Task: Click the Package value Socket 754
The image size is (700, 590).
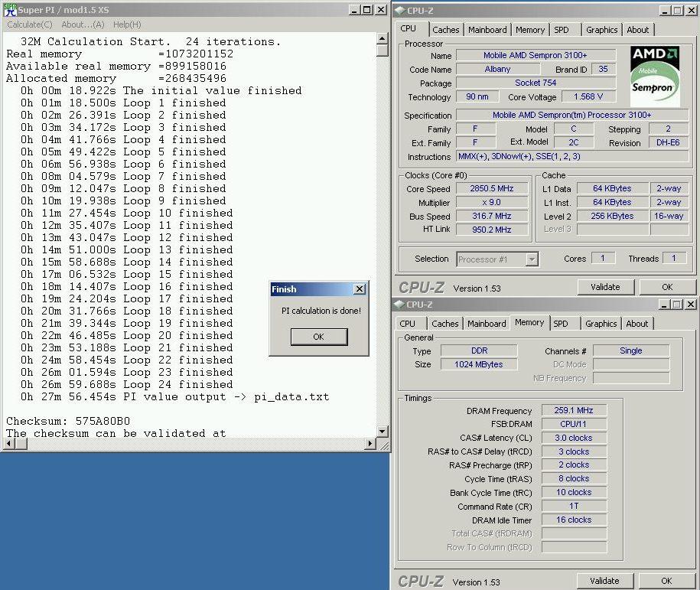Action: pyautogui.click(x=536, y=83)
